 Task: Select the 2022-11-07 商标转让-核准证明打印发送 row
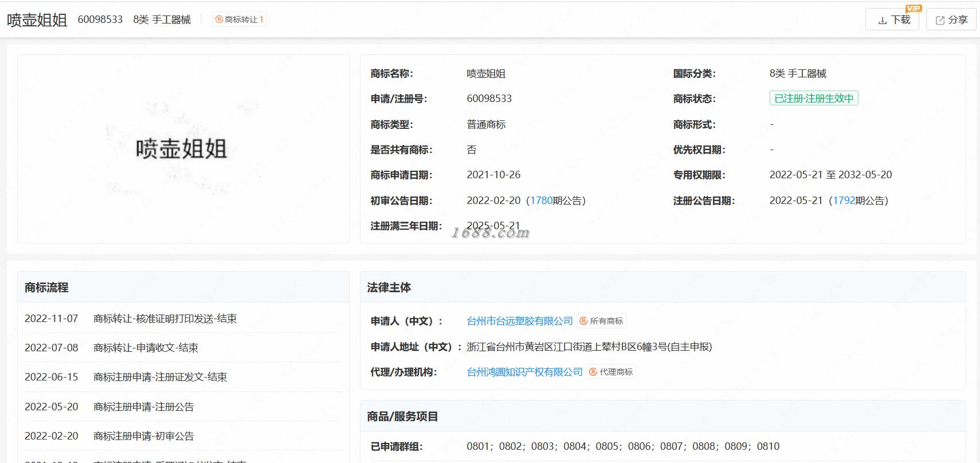[183, 319]
